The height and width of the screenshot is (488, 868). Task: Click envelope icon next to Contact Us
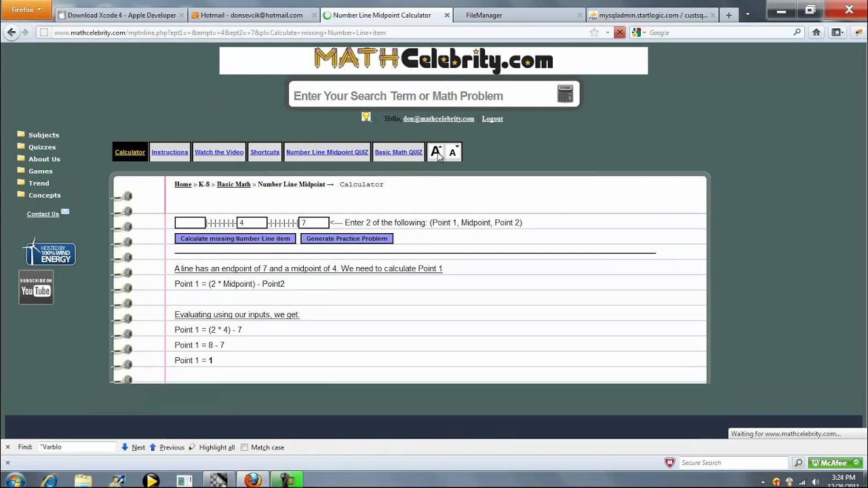65,211
